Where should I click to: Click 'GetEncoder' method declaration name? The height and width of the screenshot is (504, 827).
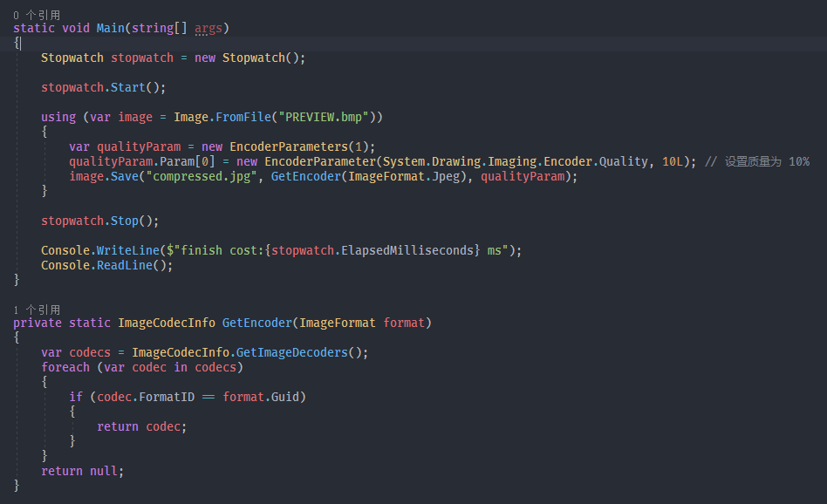tap(256, 323)
